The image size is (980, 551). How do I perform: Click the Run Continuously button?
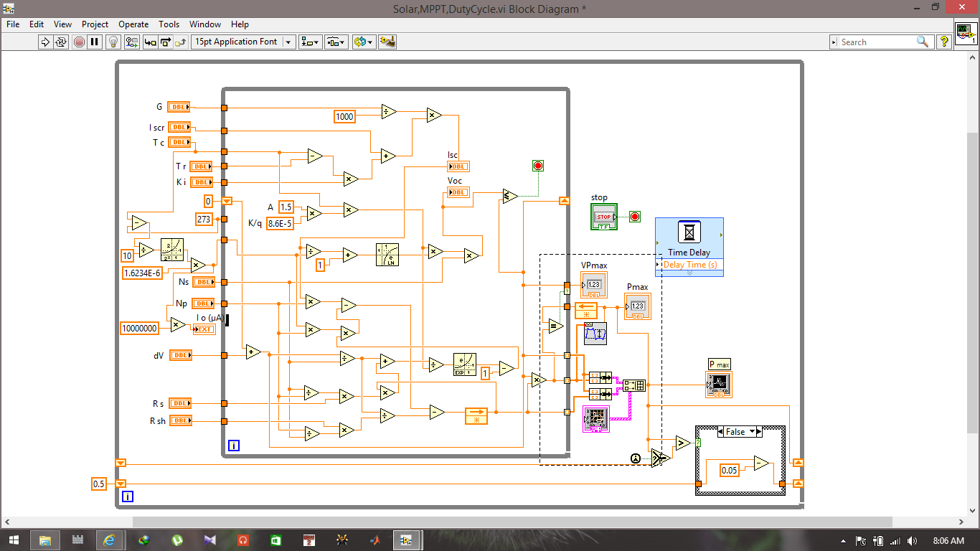tap(61, 42)
